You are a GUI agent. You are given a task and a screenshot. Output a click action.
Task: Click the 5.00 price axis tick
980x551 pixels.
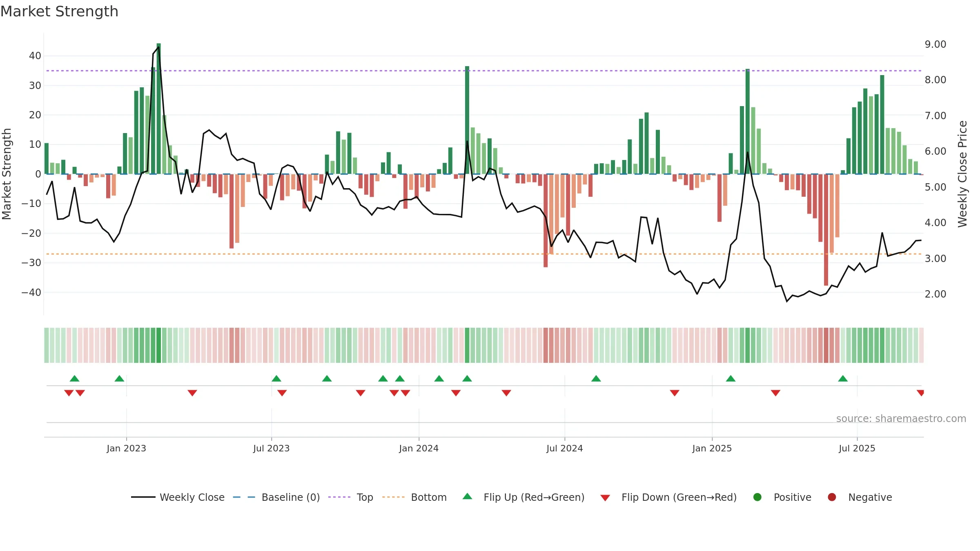pyautogui.click(x=935, y=187)
